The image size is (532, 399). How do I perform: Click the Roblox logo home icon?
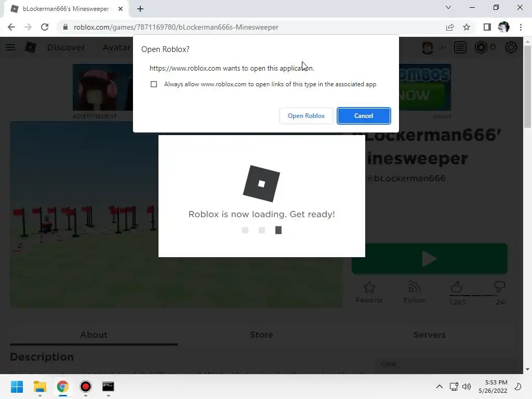[x=31, y=47]
